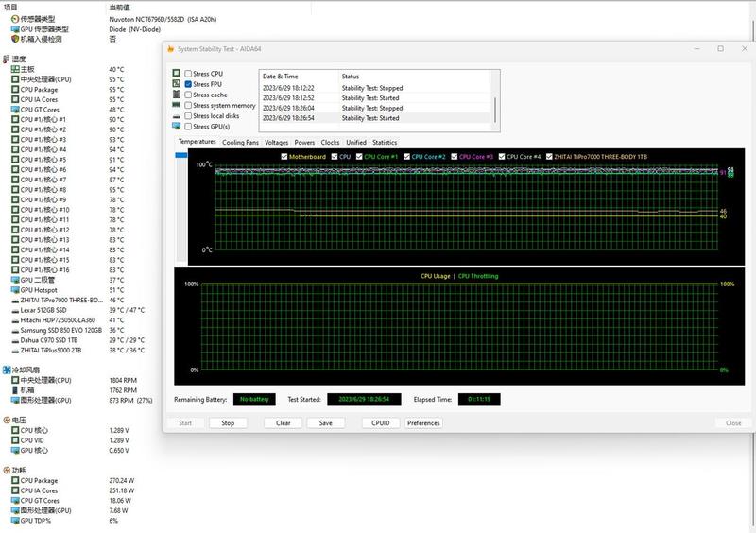The height and width of the screenshot is (533, 756).
Task: Click the Lexar 512GB SSD drive icon
Action: coord(15,311)
